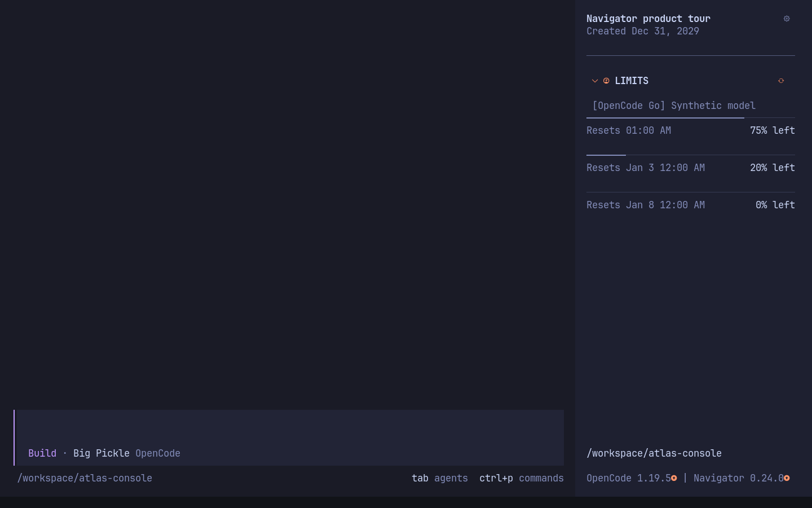Select the [OpenCode Go] Synthetic model row
This screenshot has width=812, height=508.
(x=674, y=106)
